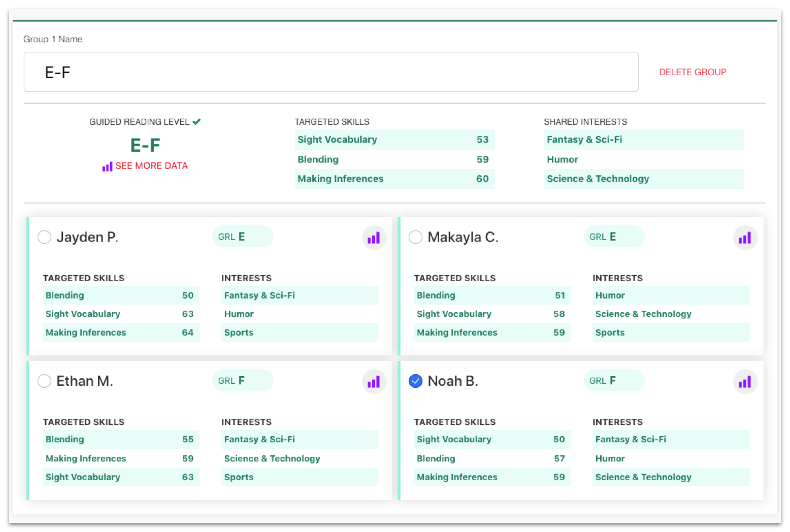Click Ethan M.'s GRL F badge
The height and width of the screenshot is (532, 790).
tap(243, 381)
